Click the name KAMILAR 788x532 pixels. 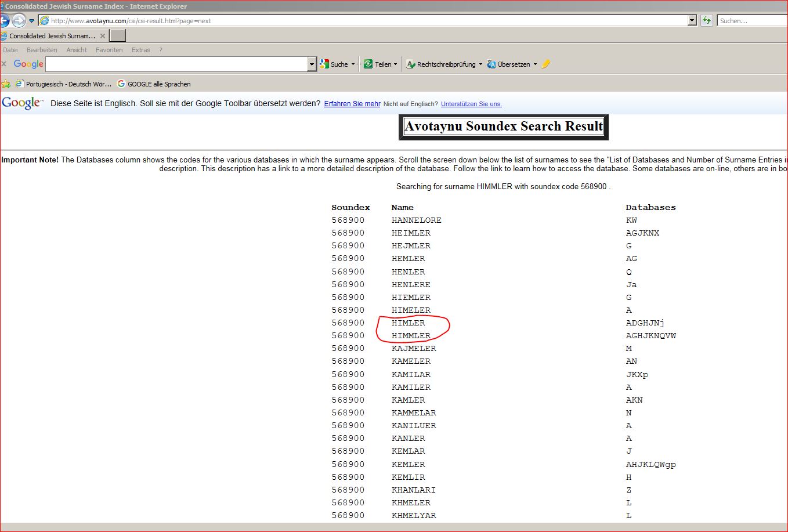pyautogui.click(x=411, y=375)
